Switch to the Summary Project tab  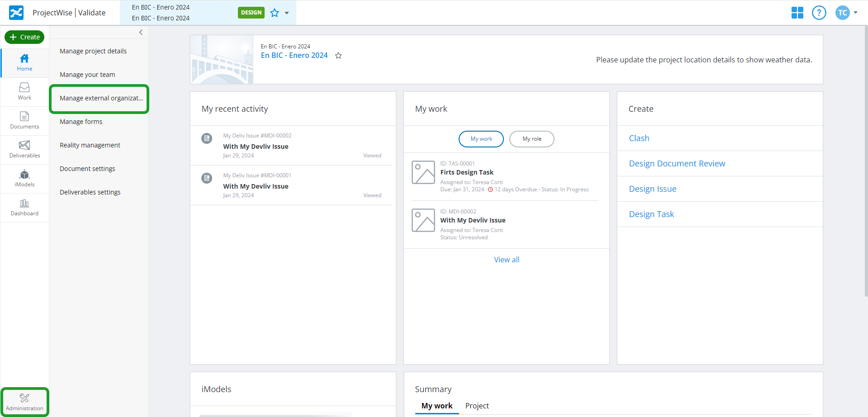click(x=477, y=406)
